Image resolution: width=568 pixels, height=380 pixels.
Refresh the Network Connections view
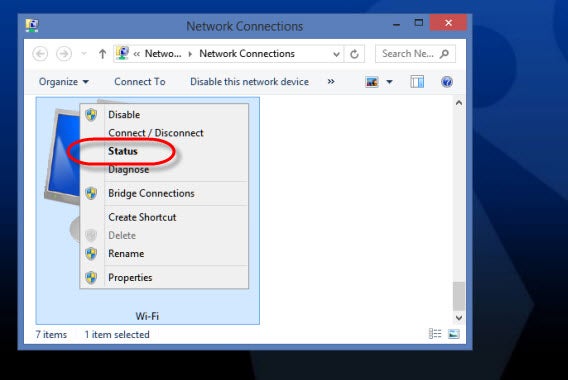(354, 54)
